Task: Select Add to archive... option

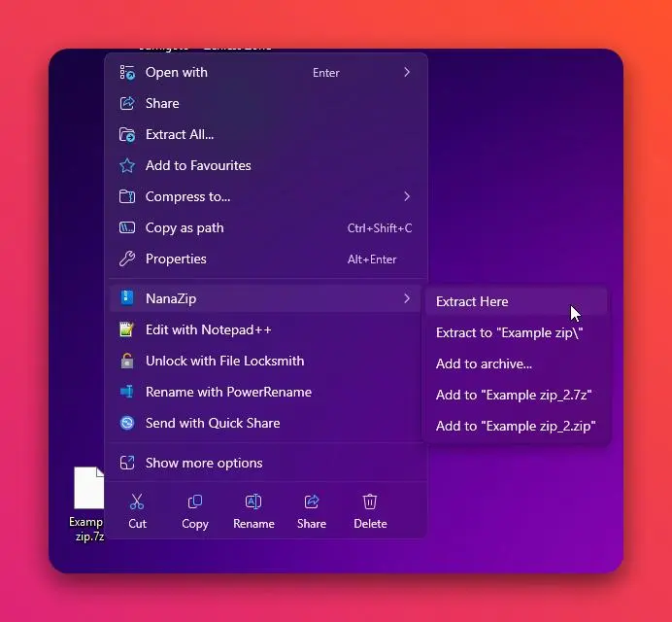Action: [516, 363]
